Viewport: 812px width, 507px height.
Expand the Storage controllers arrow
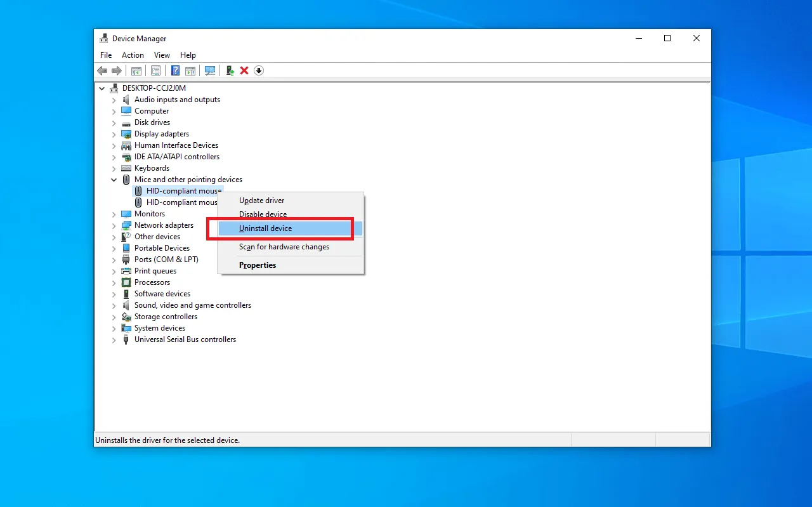(114, 317)
